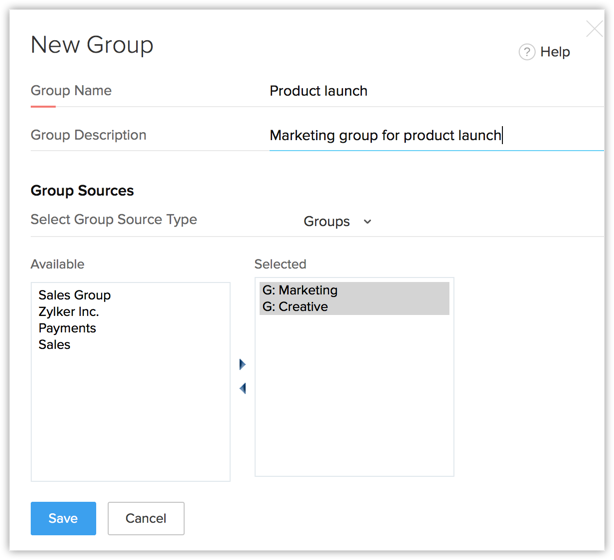Close the New Group dialog with X

pos(593,28)
